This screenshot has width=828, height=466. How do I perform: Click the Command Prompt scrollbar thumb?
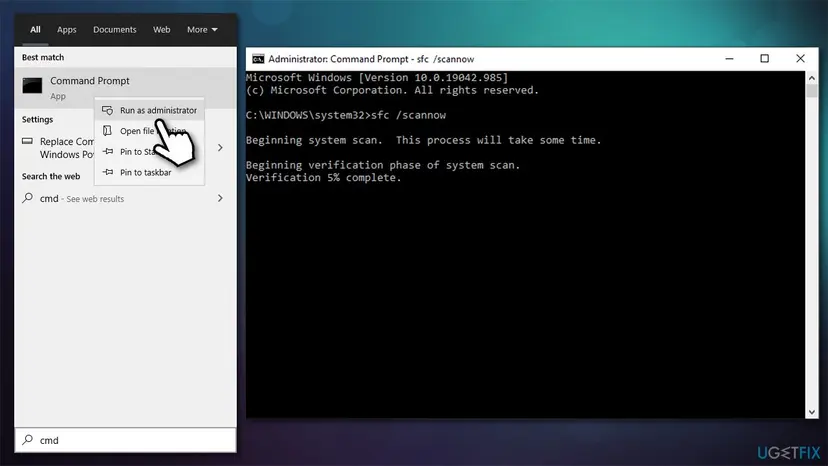point(812,90)
